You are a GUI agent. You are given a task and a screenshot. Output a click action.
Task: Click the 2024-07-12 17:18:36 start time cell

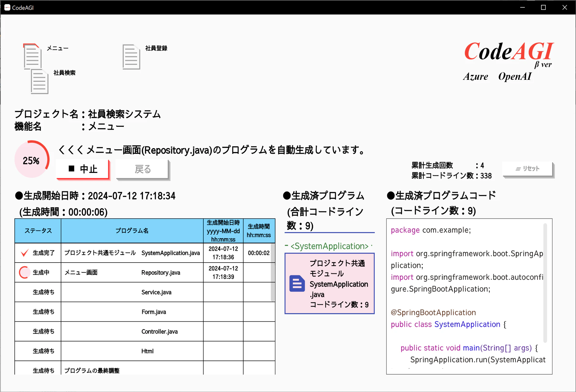pyautogui.click(x=223, y=253)
